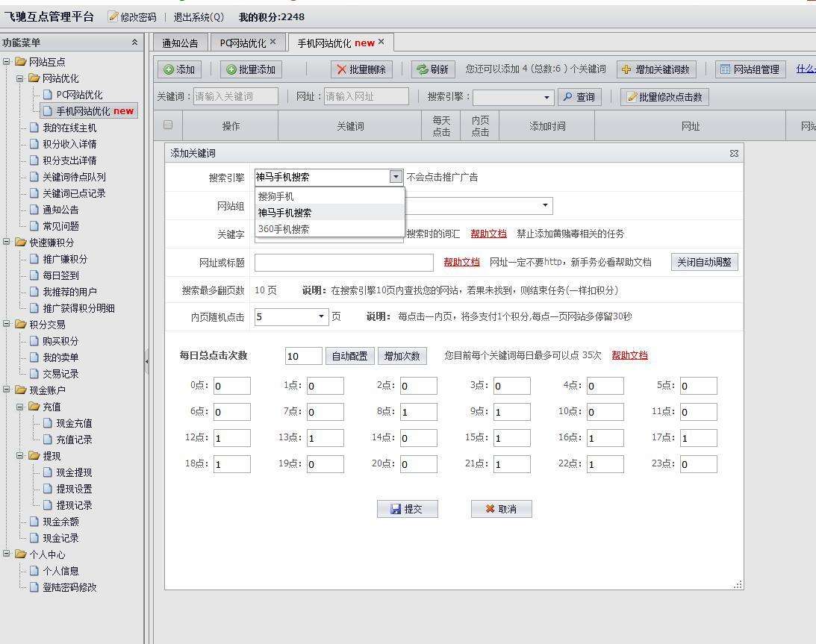Select 搜狗手机 from search engine list
Screen dimensions: 816x644
pyautogui.click(x=276, y=196)
